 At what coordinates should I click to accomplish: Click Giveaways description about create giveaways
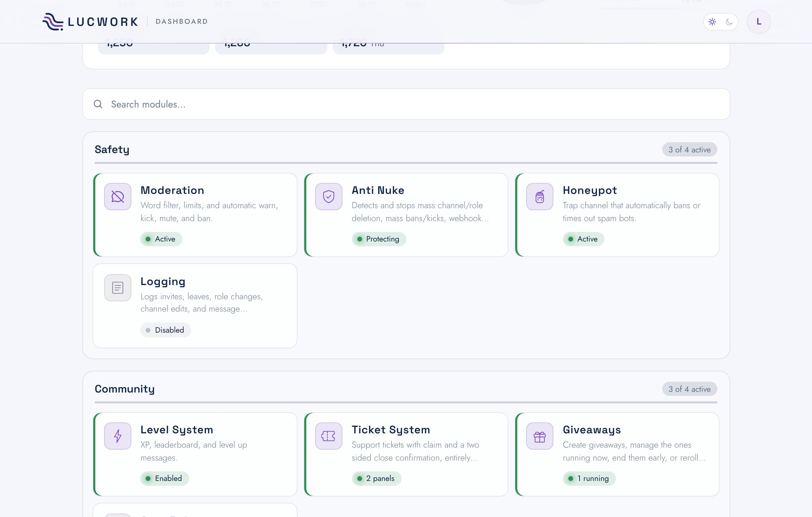click(x=634, y=451)
